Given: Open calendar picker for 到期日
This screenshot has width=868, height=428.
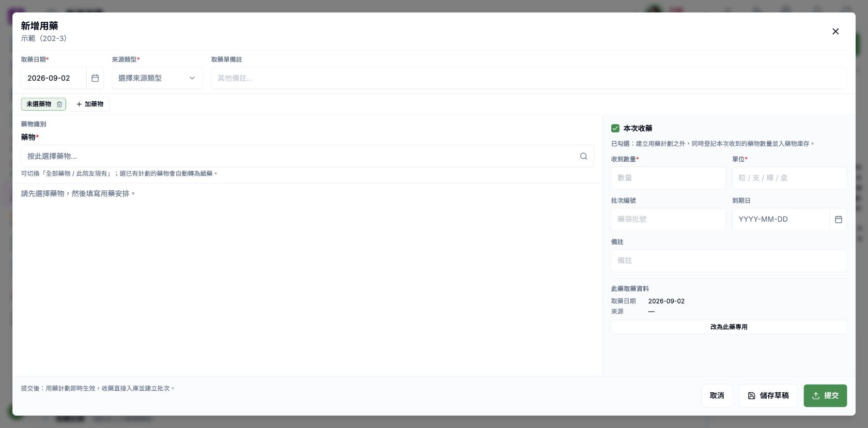Looking at the screenshot, I should pyautogui.click(x=838, y=219).
